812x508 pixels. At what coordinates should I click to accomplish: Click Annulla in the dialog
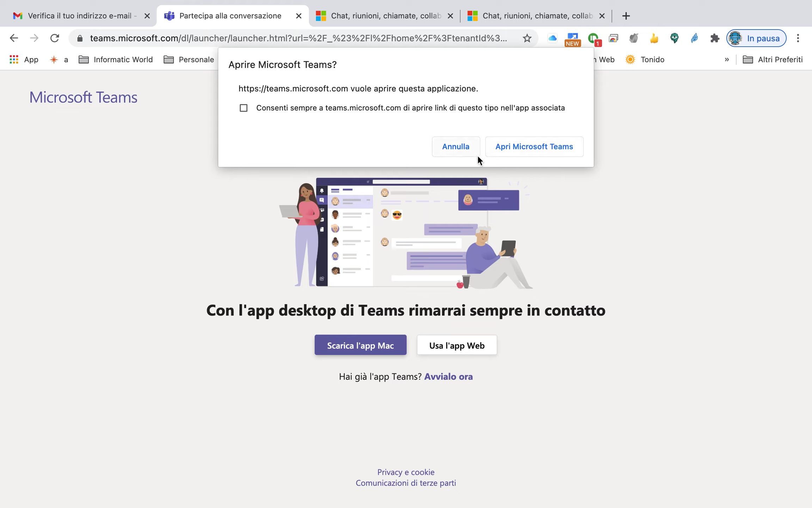pos(456,147)
